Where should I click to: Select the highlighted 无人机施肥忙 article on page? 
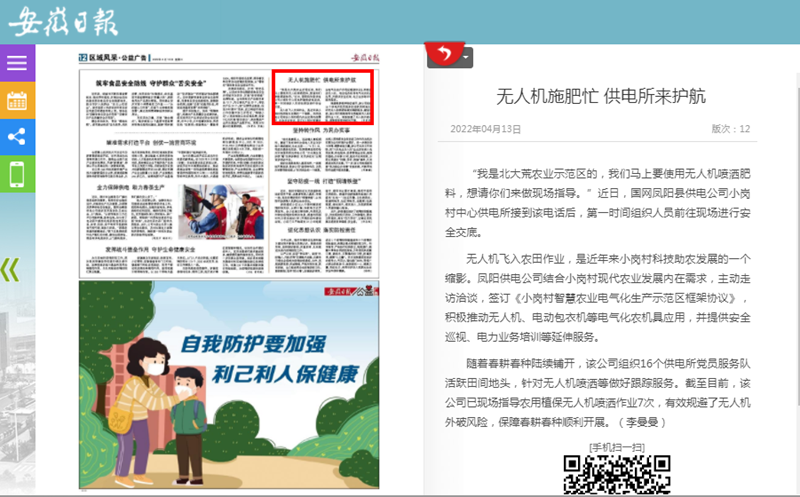coord(322,97)
